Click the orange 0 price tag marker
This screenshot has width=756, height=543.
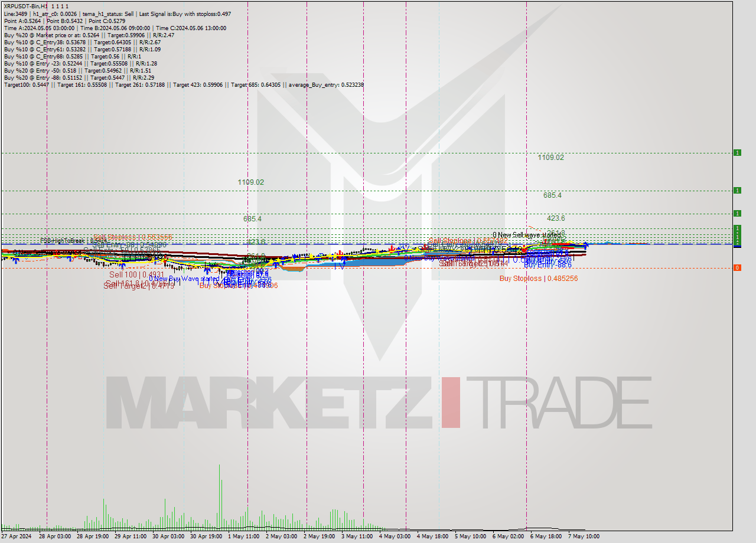pos(737,268)
